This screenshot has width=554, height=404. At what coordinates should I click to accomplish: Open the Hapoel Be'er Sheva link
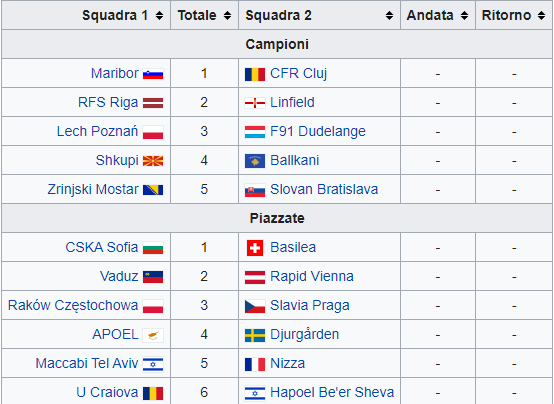332,392
